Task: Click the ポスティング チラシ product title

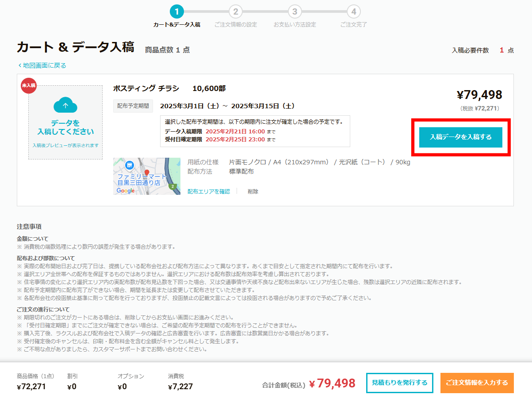Action: tap(146, 88)
